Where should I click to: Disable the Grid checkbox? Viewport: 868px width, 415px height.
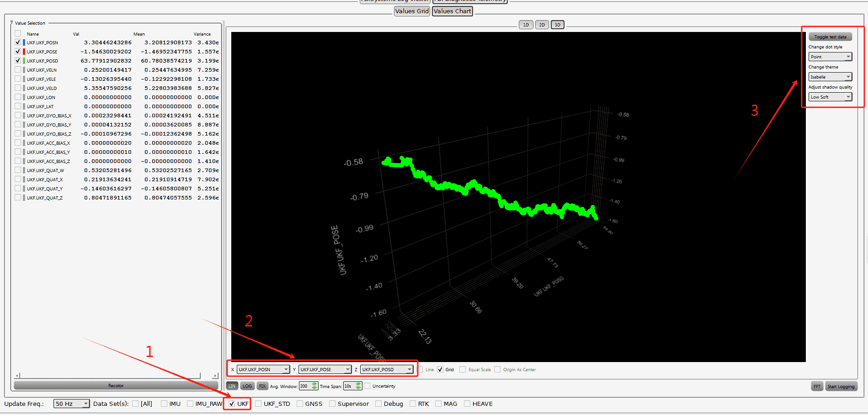(x=440, y=370)
